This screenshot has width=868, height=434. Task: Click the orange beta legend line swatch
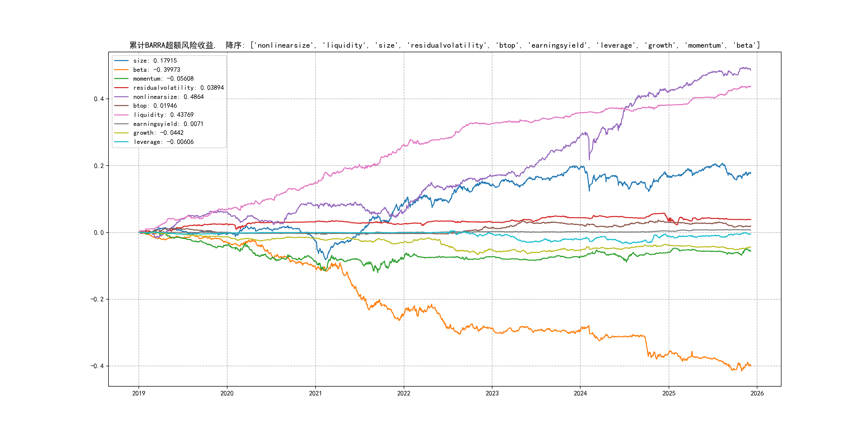(121, 70)
